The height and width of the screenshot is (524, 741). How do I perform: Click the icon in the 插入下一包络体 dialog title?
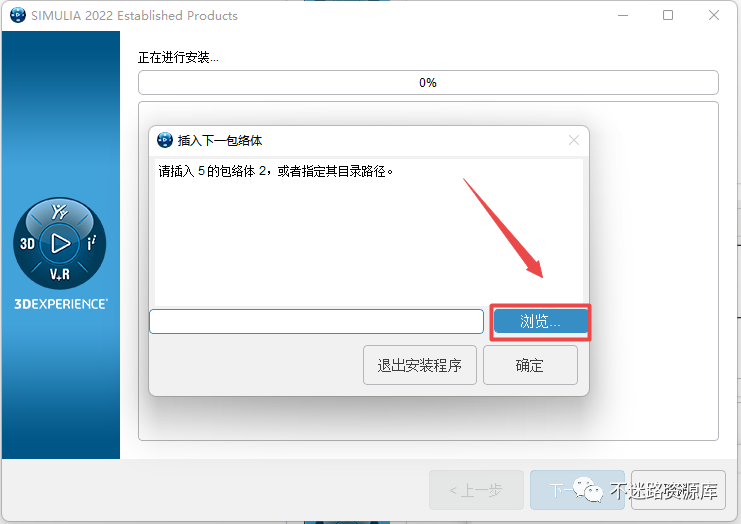coord(165,140)
